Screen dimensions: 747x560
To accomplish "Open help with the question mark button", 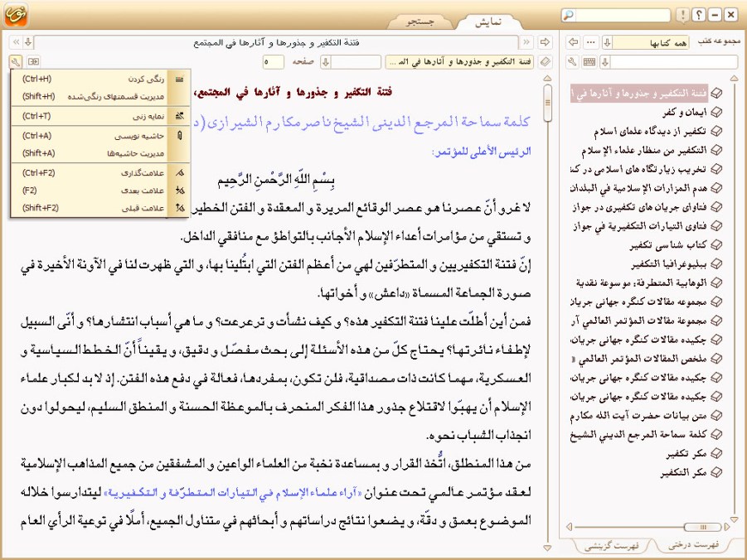I will [699, 15].
